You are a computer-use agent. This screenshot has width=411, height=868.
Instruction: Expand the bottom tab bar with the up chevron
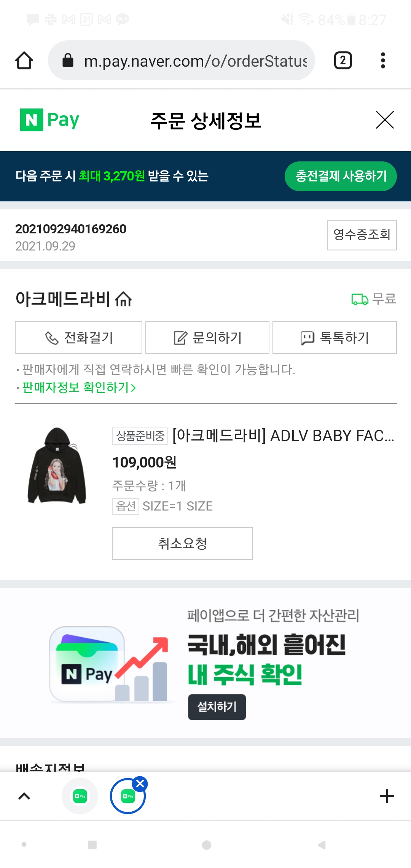24,796
